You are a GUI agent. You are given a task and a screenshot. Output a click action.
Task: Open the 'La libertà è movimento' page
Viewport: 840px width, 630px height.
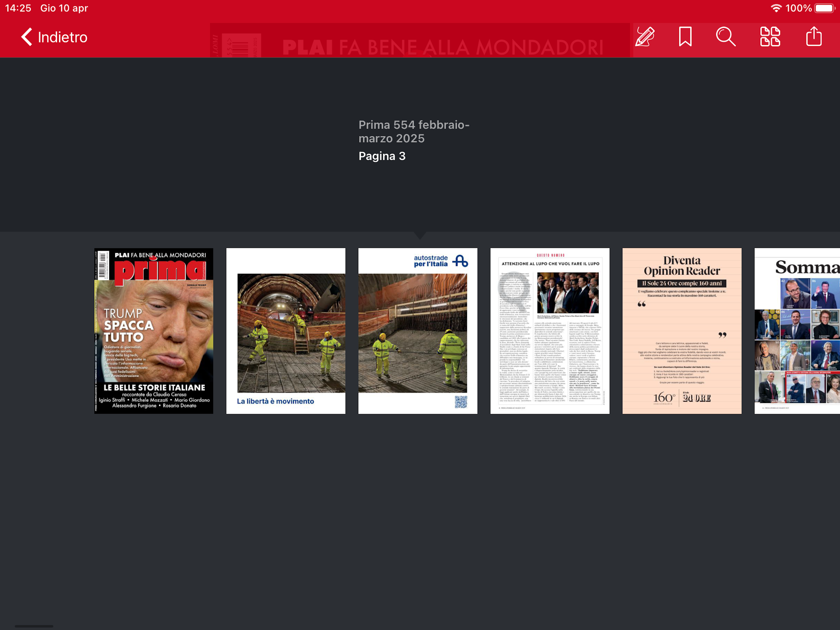(286, 331)
